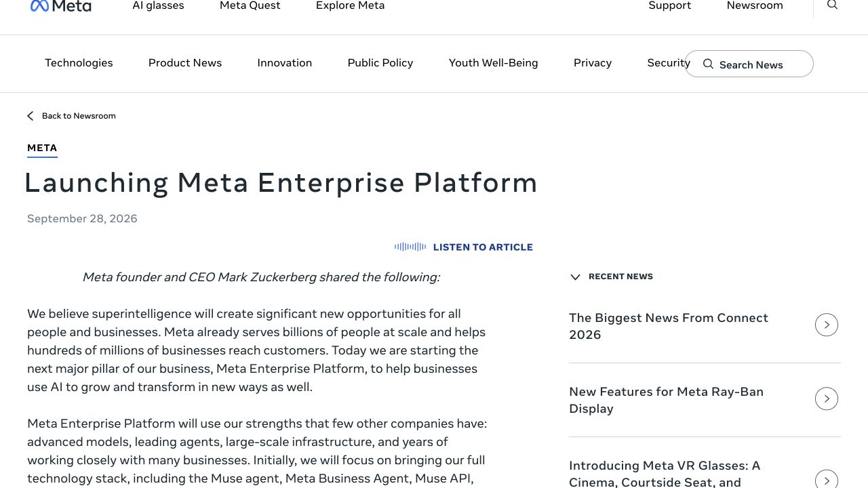Select the Security category

(668, 63)
